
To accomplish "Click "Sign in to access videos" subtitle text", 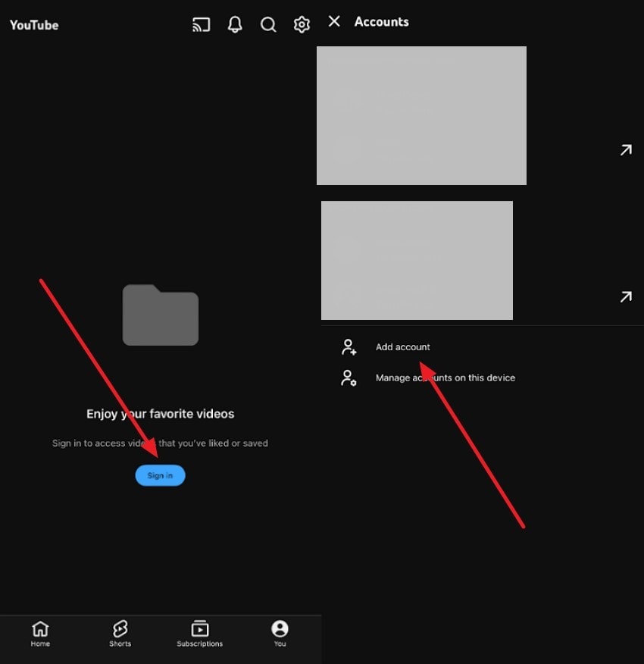I will click(160, 443).
